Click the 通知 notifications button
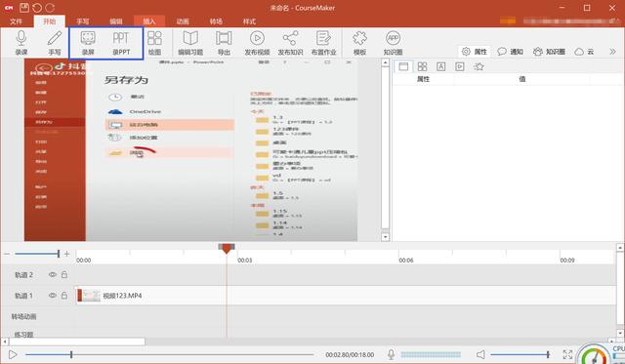 [x=511, y=52]
